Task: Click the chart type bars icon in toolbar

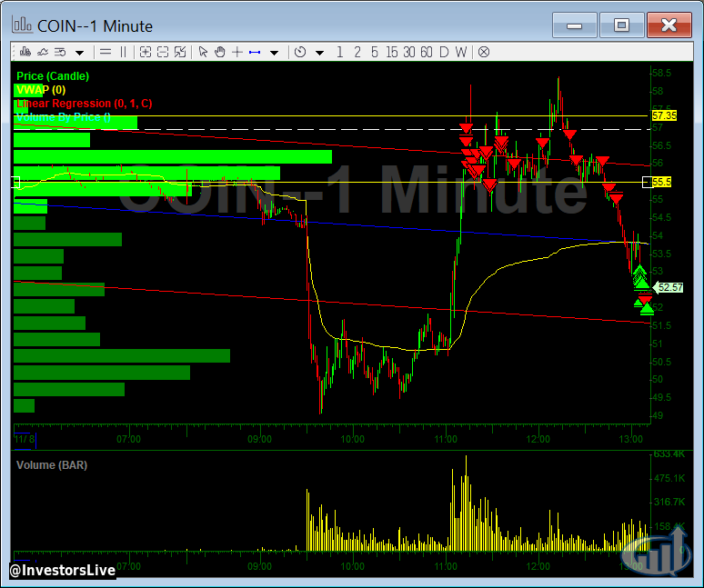Action: (25, 52)
